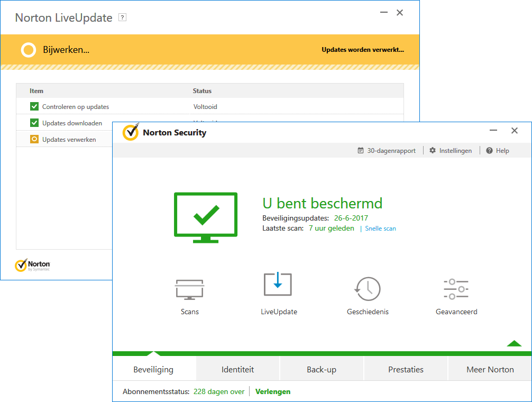Switch to the Back-up tab
532x402 pixels.
click(x=322, y=369)
